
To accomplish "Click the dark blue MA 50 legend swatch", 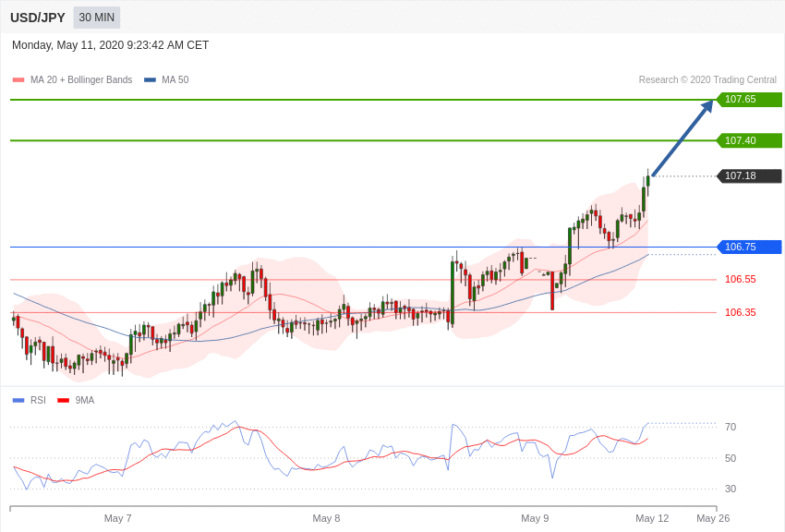I will pyautogui.click(x=151, y=79).
